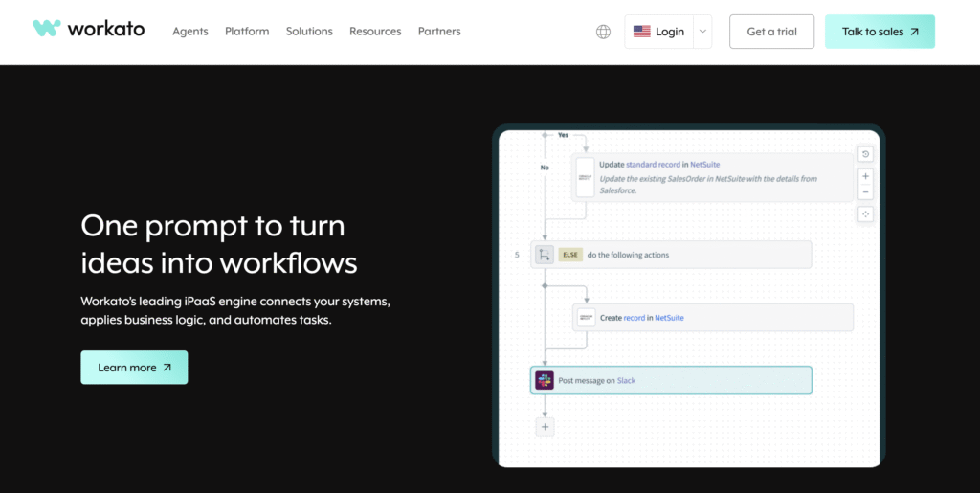Click the Slack icon in workflow
The image size is (980, 493).
(545, 380)
